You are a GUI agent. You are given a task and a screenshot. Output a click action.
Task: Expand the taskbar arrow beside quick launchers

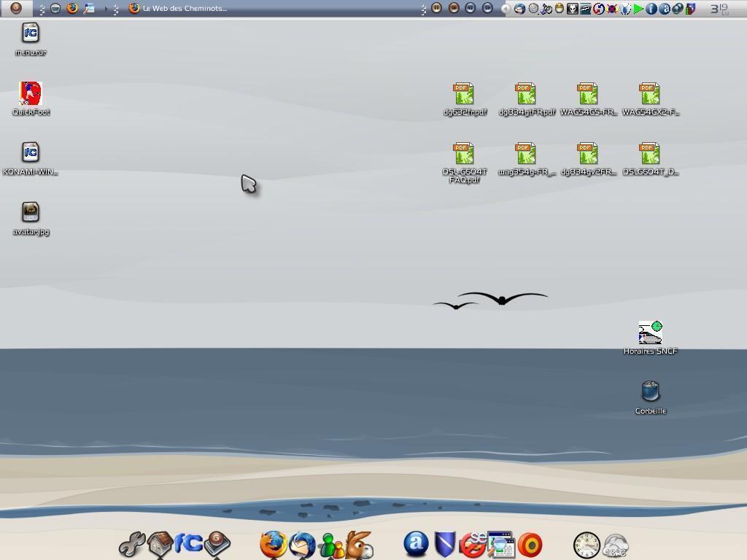[x=106, y=9]
